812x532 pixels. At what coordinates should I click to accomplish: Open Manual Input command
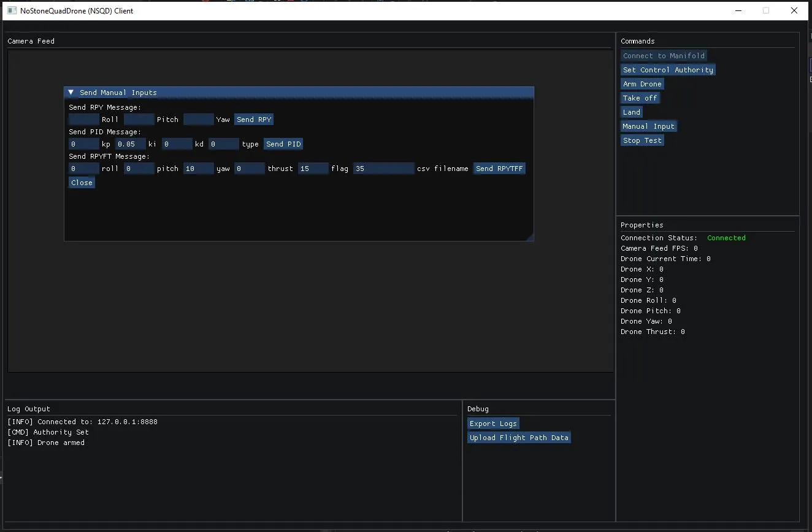coord(649,126)
